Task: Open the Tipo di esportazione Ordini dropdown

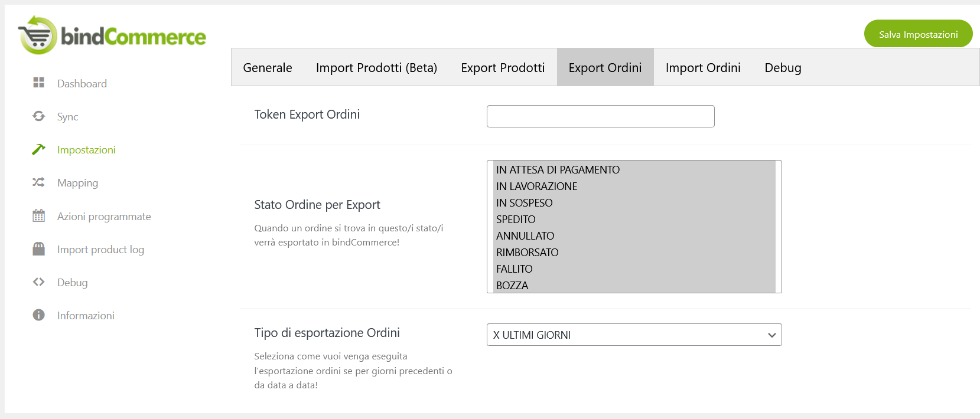Action: tap(634, 335)
